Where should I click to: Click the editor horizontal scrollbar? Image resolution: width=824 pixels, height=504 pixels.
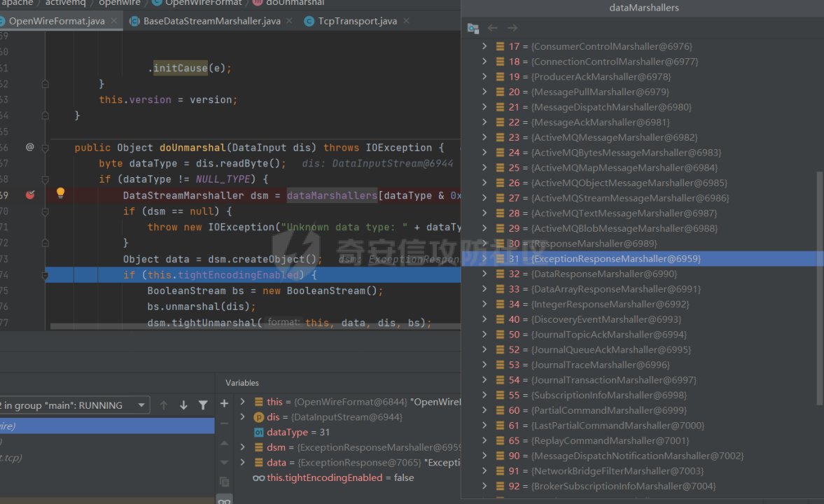256,326
